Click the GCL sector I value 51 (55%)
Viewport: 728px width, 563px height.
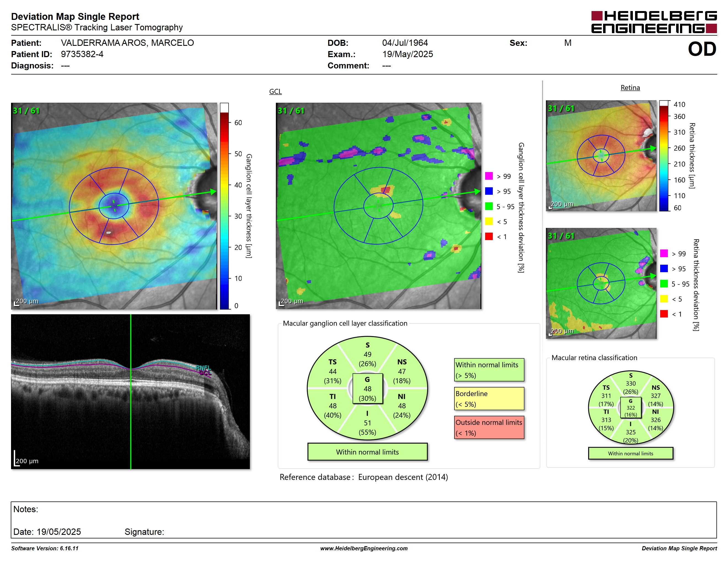click(x=367, y=427)
